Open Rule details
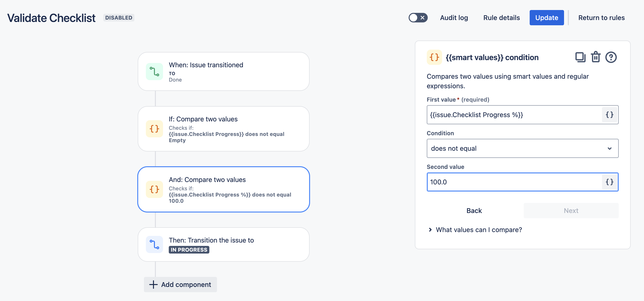This screenshot has height=301, width=644. click(x=501, y=18)
